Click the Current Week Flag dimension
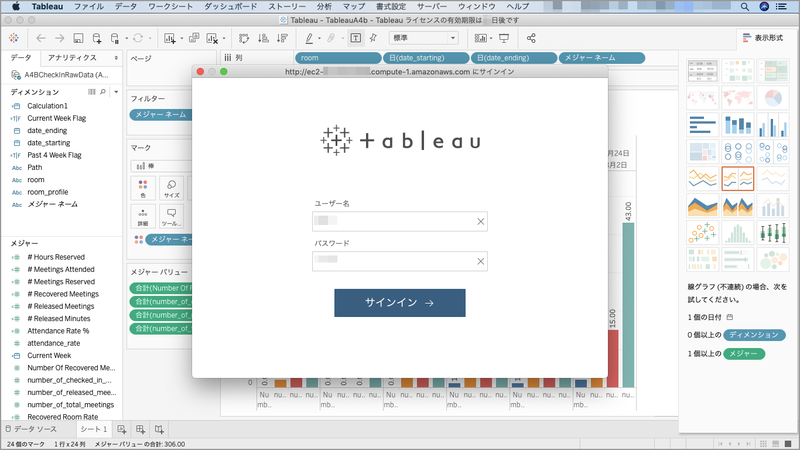 tap(57, 118)
